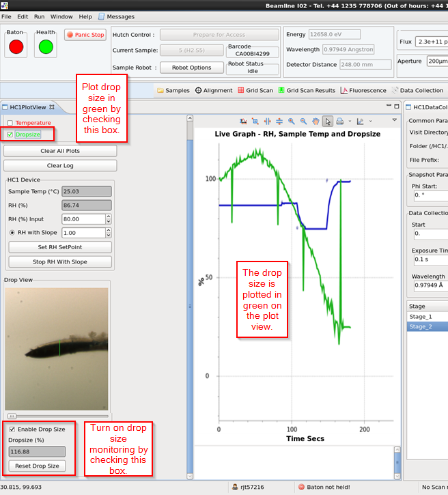Click the green Health indicator

[46, 46]
